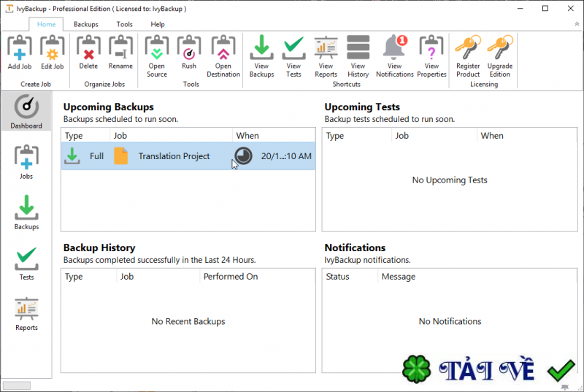Click the Performed On header in Backup History

pos(257,277)
